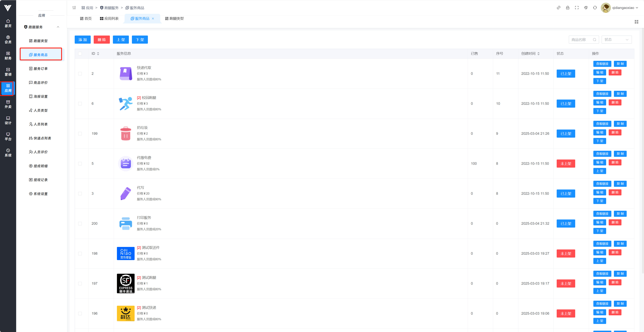
Task: Click the link icon in top bar
Action: coord(559,8)
